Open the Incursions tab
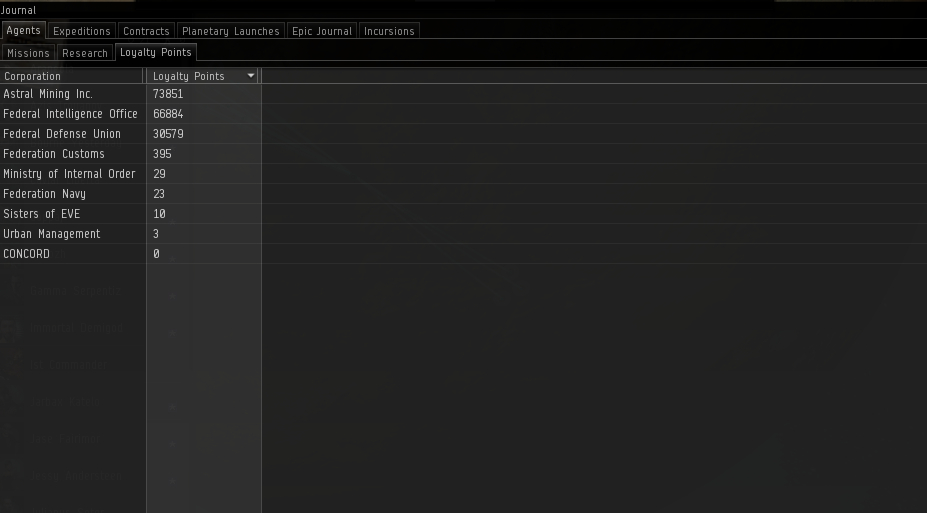This screenshot has width=927, height=513. pyautogui.click(x=389, y=31)
